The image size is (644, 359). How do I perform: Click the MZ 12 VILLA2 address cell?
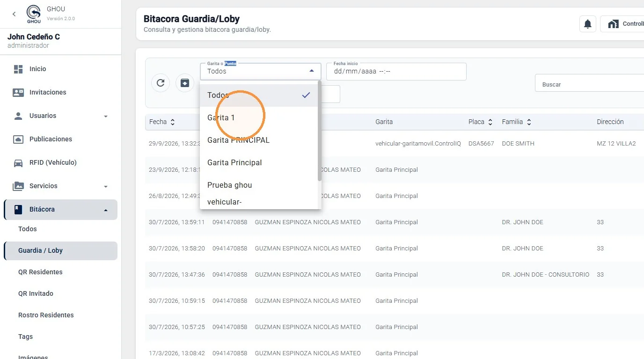coord(616,144)
